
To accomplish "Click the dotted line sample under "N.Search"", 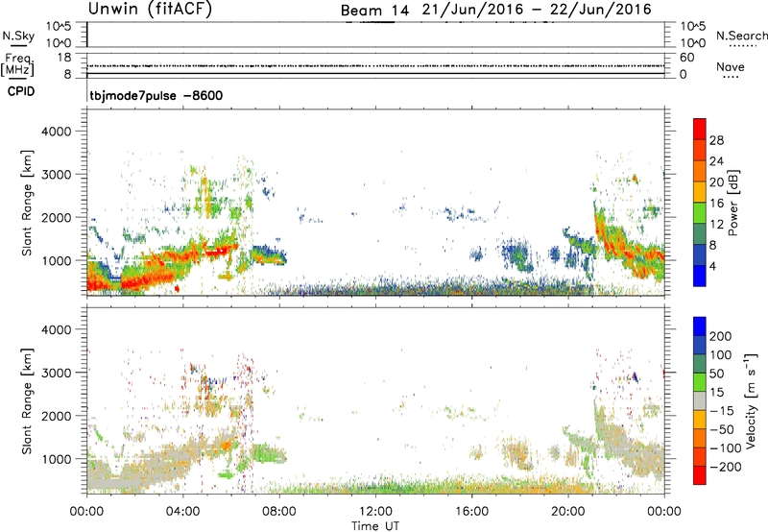I will pyautogui.click(x=743, y=46).
